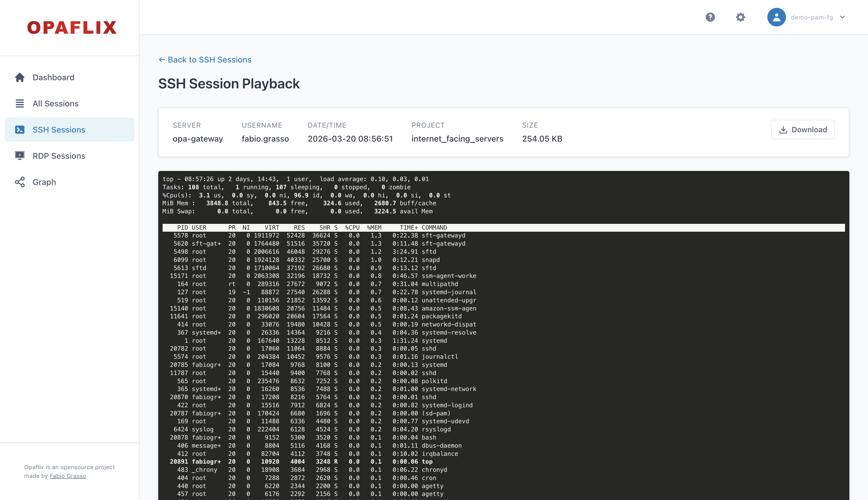Switch to the SSH Sessions section
The width and height of the screenshot is (868, 500).
click(x=59, y=129)
